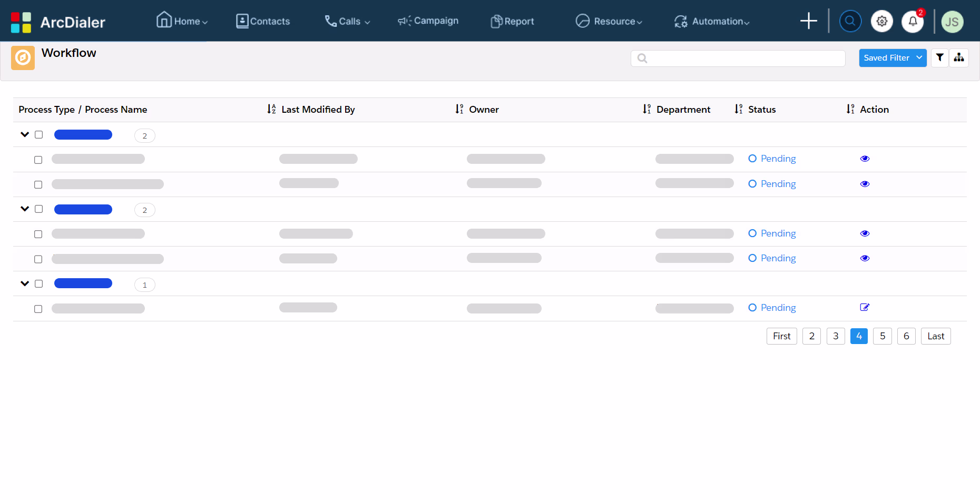
Task: Focus the workflow search field
Action: 738,58
